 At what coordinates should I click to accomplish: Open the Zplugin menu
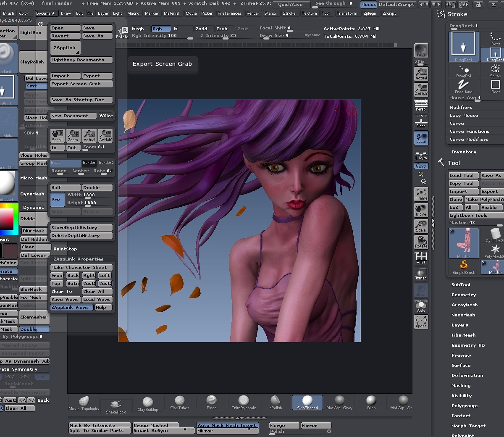(370, 13)
